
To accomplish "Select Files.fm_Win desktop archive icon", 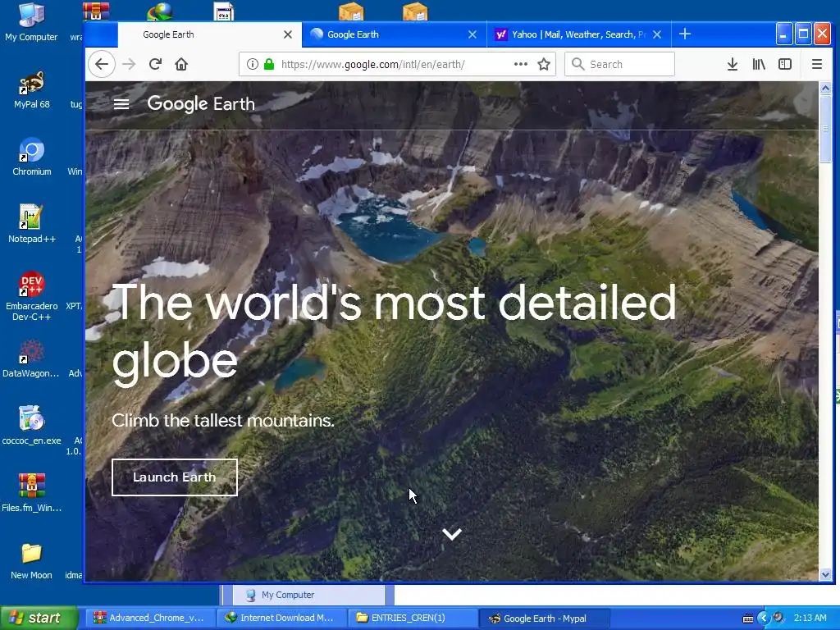I will coord(32,492).
